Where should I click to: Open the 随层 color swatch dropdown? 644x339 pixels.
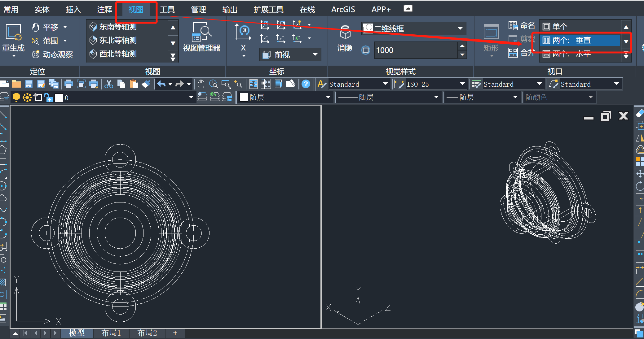tap(328, 98)
